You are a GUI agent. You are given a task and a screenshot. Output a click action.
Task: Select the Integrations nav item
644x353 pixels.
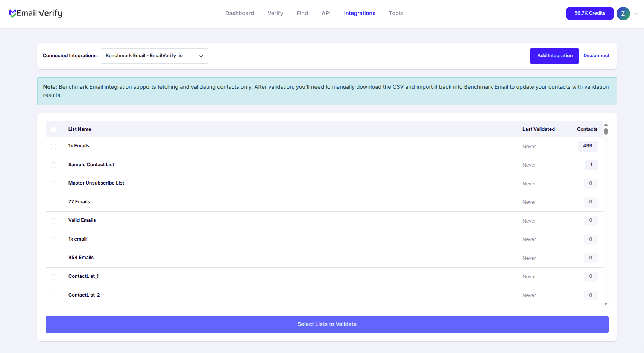pos(360,13)
